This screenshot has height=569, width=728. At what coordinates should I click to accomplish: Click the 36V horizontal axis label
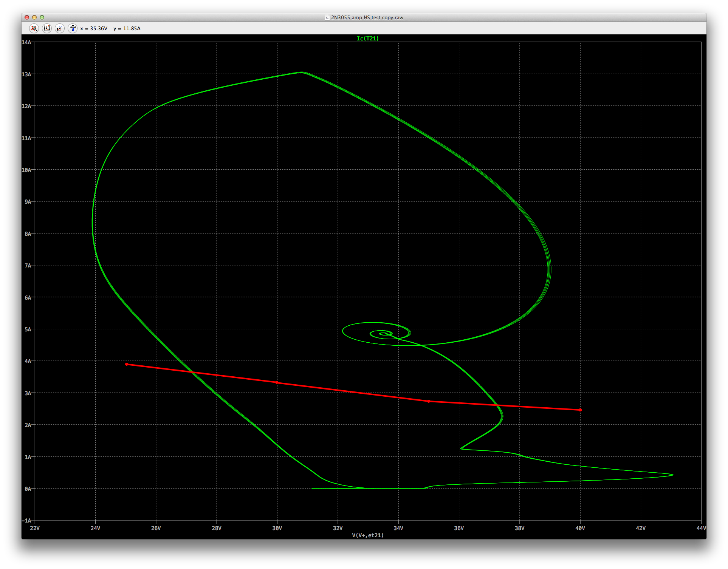[459, 528]
